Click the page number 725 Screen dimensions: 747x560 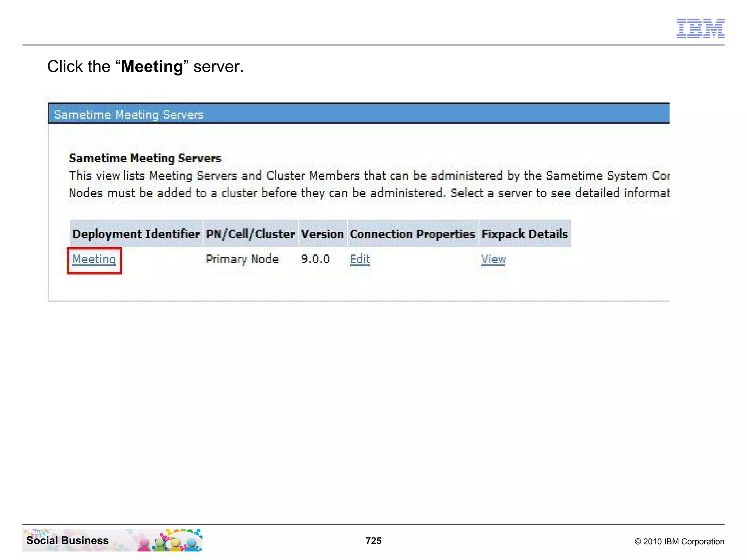tap(373, 541)
